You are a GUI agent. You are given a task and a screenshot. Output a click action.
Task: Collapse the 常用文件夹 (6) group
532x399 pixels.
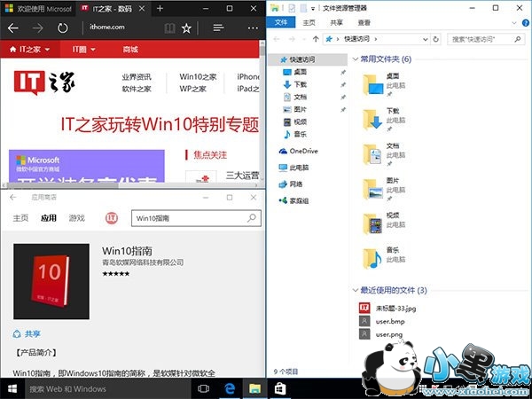tap(356, 59)
